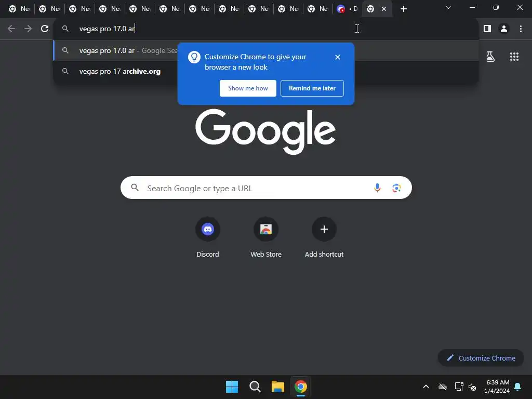Open the Chrome profile icon

[x=504, y=29]
